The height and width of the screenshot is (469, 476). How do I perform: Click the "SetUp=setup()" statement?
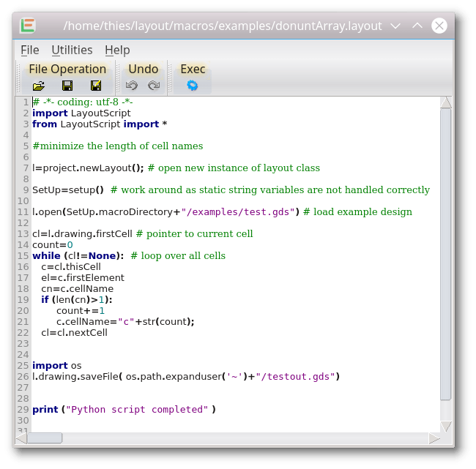click(x=68, y=190)
